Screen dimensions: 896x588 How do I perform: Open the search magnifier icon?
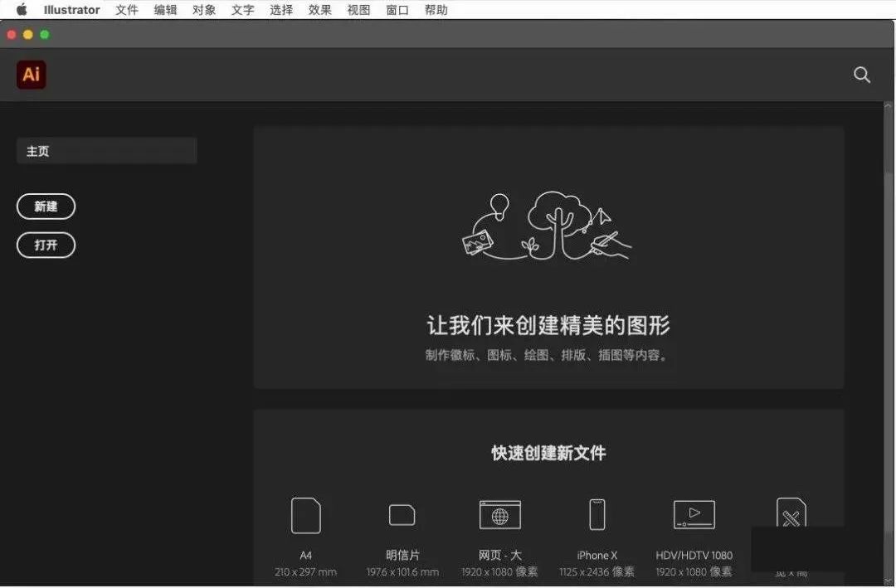(862, 75)
